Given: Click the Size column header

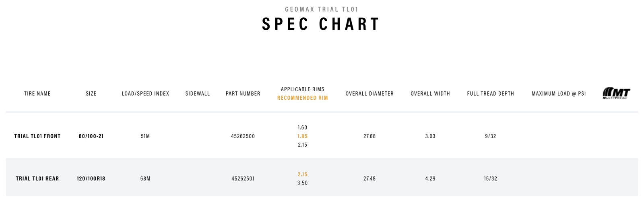Looking at the screenshot, I should [x=91, y=94].
